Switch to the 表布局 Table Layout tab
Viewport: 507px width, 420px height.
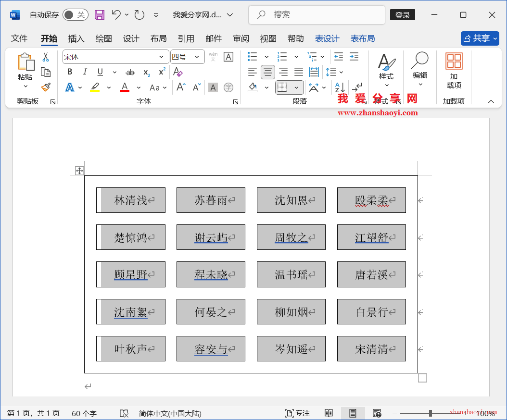[x=363, y=38]
